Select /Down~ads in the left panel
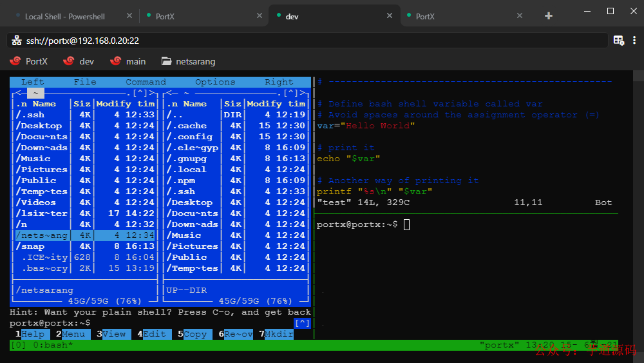This screenshot has width=644, height=363. click(x=85, y=148)
